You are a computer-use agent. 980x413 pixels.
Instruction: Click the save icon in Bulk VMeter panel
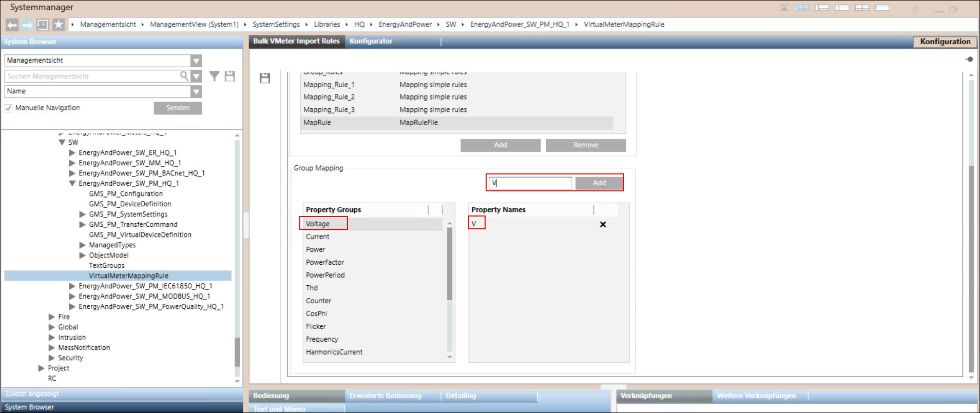tap(265, 78)
